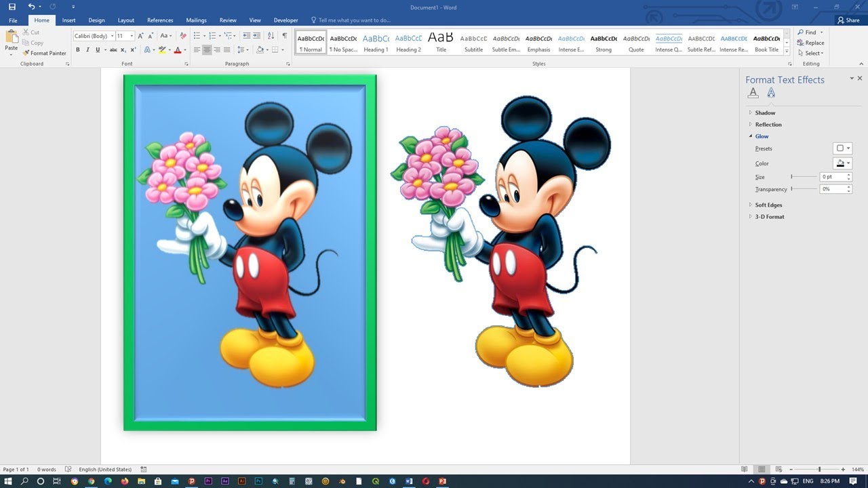Switch to the Developer tab
Image resolution: width=868 pixels, height=488 pixels.
[285, 20]
